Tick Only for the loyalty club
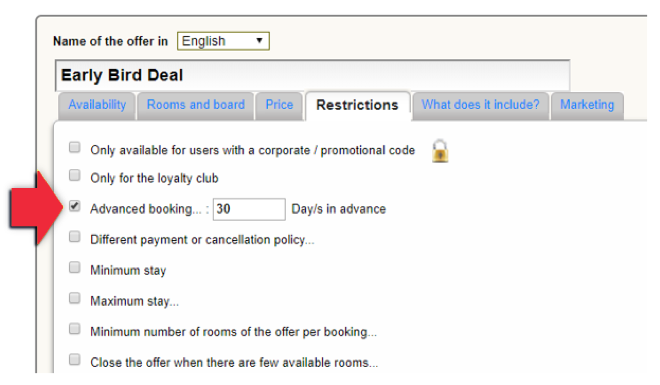Viewport: 660px width, 385px height. (x=75, y=175)
